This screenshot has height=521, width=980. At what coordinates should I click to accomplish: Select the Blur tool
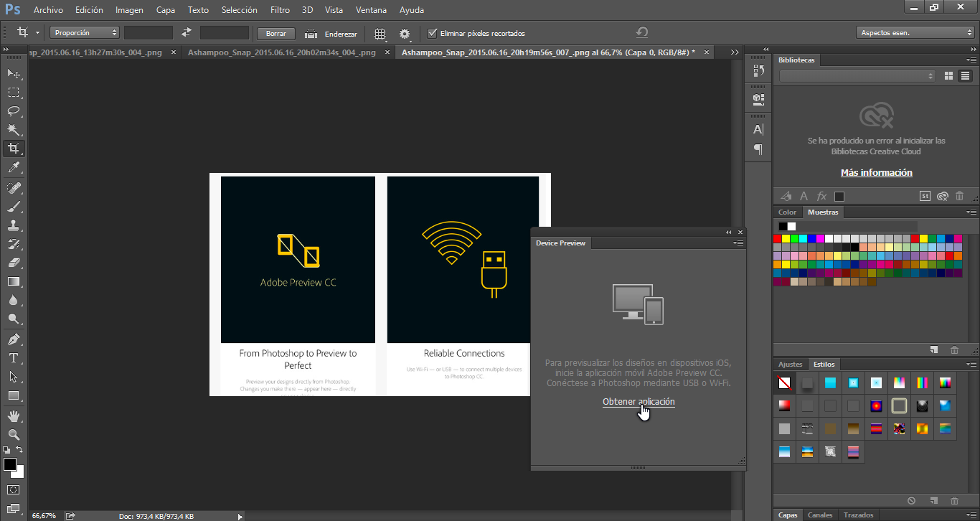14,300
